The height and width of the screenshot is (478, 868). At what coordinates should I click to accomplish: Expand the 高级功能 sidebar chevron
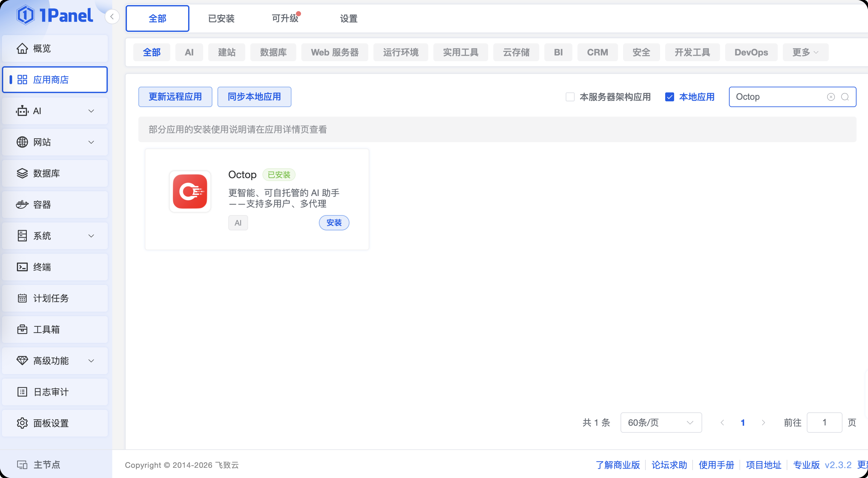coord(91,360)
